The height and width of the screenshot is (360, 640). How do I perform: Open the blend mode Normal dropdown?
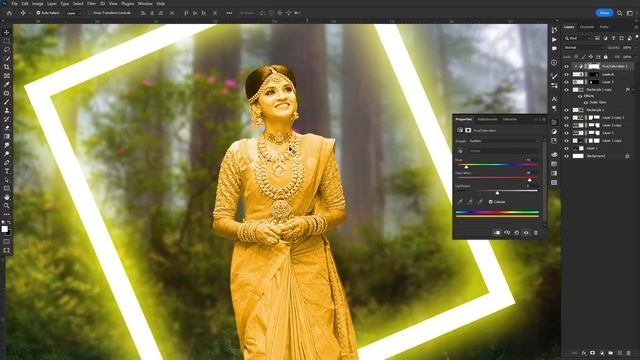point(583,48)
